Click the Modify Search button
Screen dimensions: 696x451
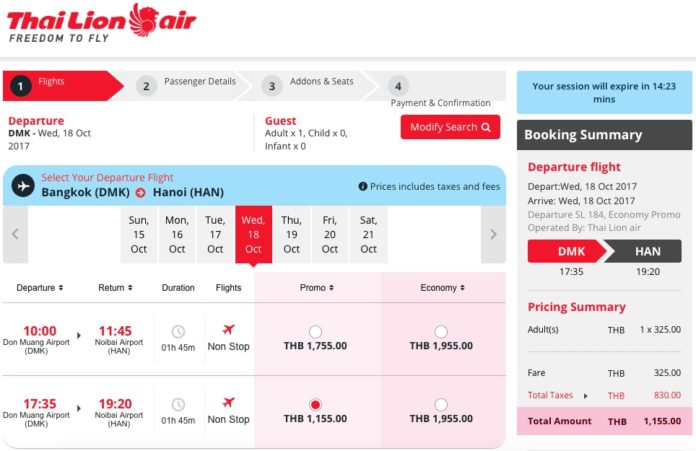tap(450, 127)
